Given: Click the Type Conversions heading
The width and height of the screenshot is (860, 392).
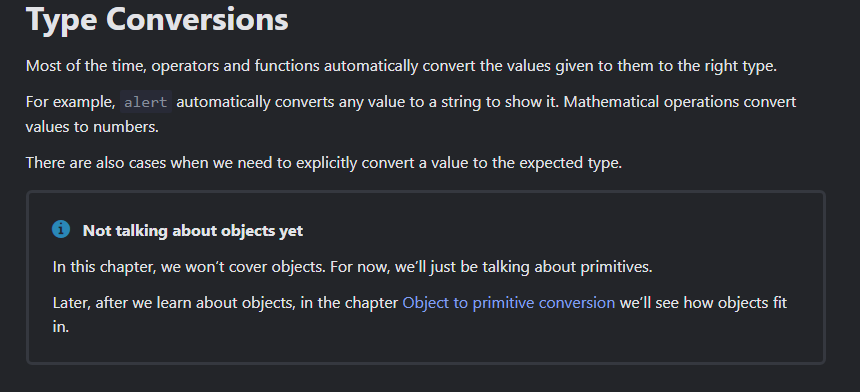Looking at the screenshot, I should (x=157, y=19).
